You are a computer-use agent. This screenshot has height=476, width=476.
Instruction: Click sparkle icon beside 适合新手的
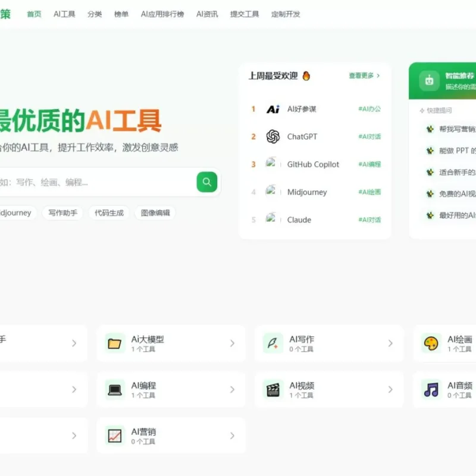click(430, 173)
